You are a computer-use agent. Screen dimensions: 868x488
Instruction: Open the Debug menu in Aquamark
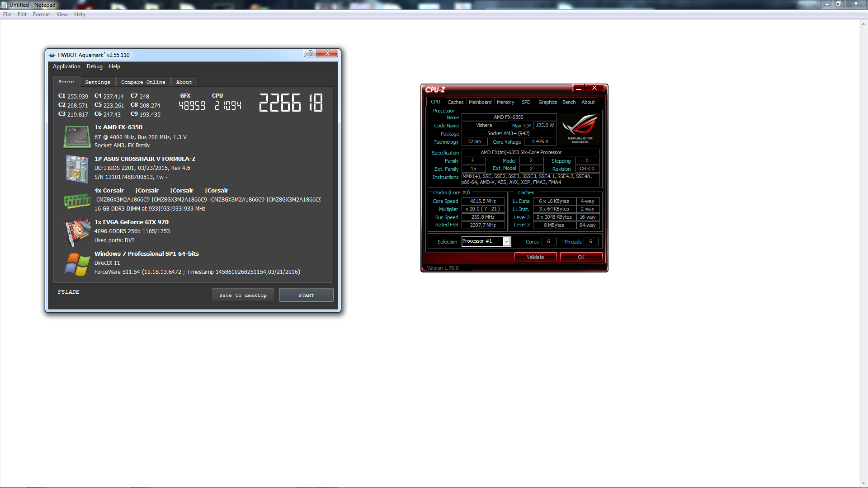tap(94, 66)
